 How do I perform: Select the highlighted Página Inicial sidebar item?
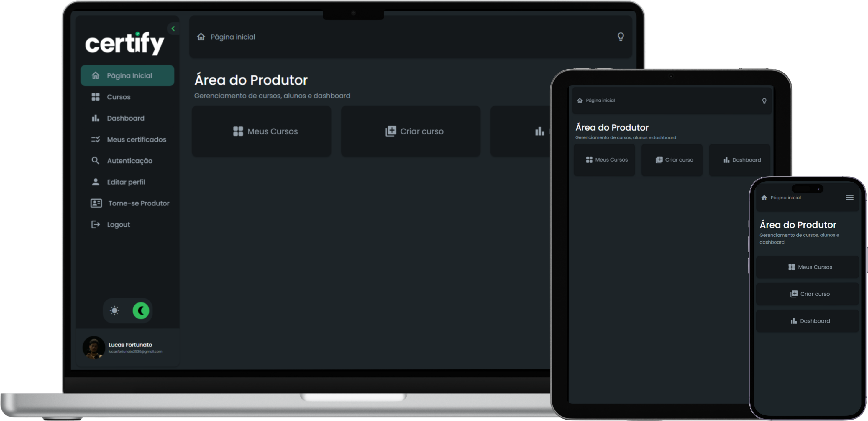tap(127, 75)
